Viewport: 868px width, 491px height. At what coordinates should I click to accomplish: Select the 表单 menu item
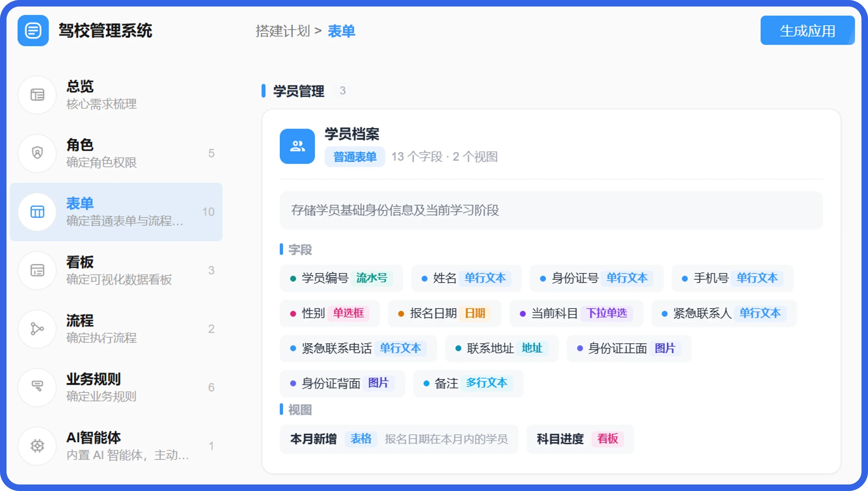click(116, 212)
